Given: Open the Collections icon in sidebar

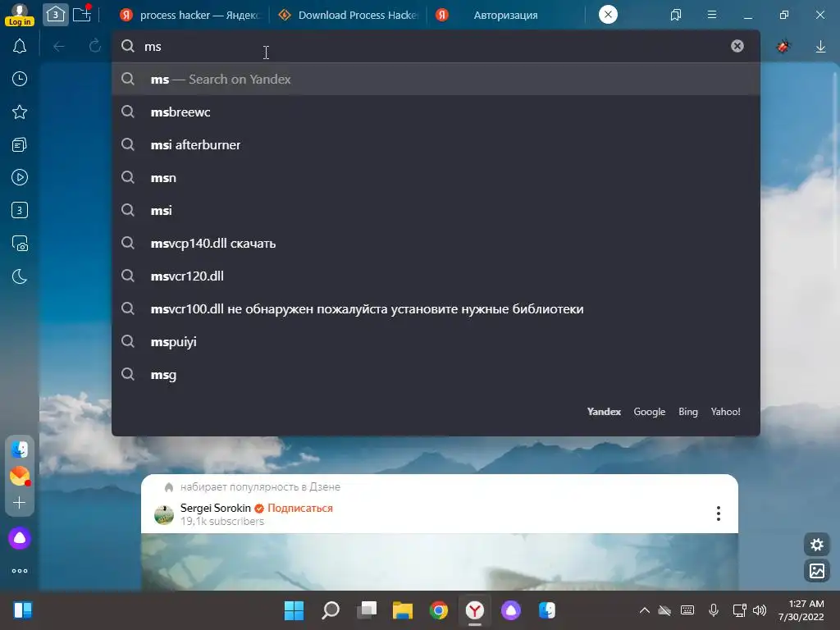Looking at the screenshot, I should coord(20,144).
